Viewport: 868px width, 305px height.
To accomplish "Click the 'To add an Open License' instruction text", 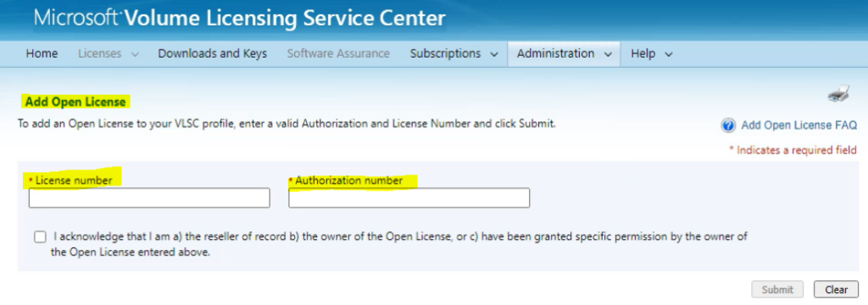I will 287,124.
